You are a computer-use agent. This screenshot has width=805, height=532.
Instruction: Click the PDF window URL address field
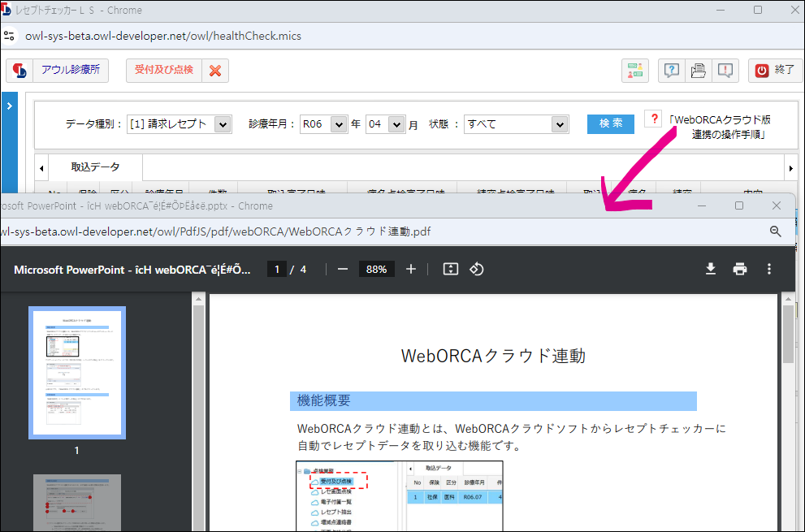215,231
